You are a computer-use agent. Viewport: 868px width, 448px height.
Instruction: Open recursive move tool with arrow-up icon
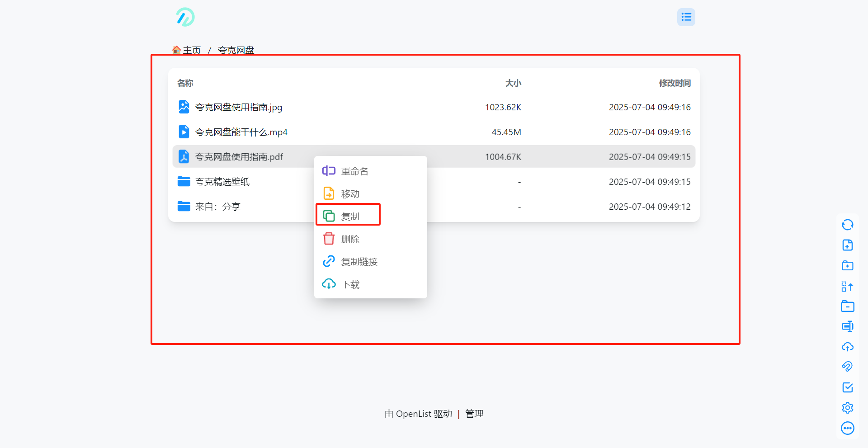tap(848, 286)
